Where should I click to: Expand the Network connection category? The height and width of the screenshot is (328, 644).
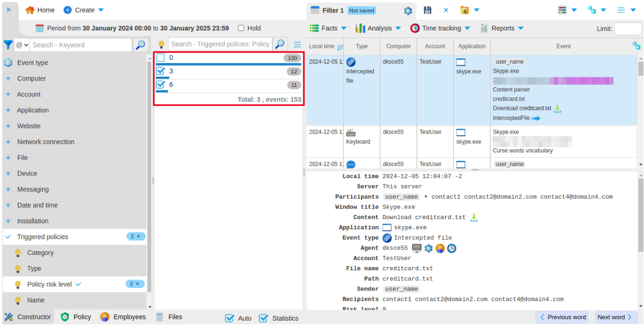pyautogui.click(x=46, y=142)
